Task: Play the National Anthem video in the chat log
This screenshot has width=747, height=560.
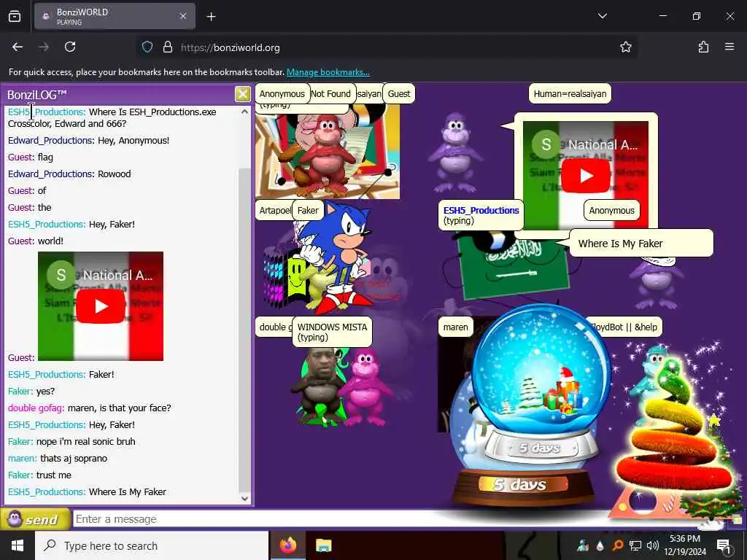Action: pos(101,306)
